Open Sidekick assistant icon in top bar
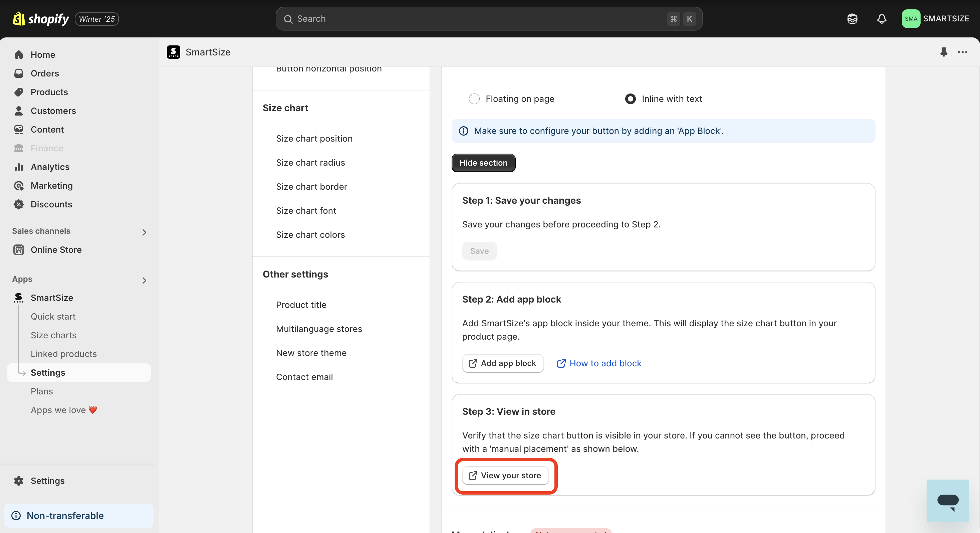The width and height of the screenshot is (980, 533). click(x=852, y=19)
